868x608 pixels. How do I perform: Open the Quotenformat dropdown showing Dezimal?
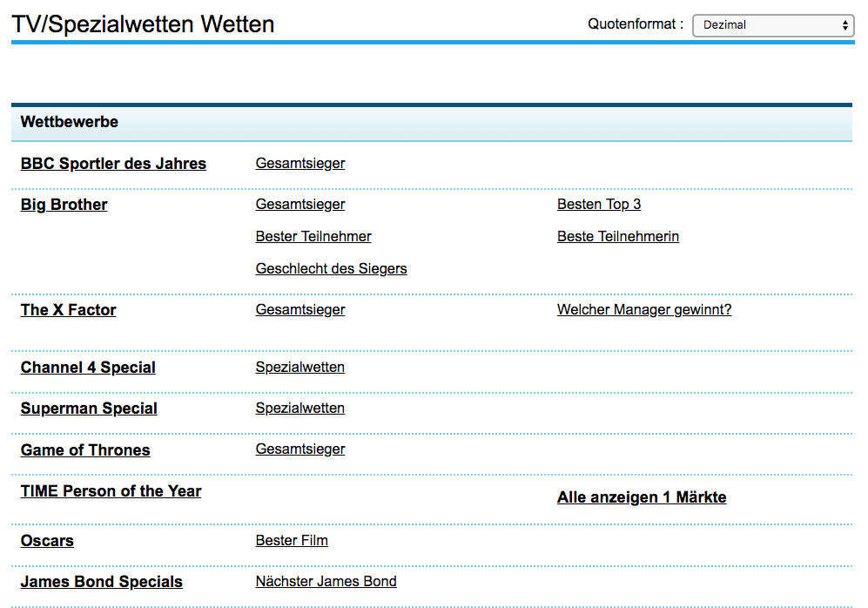[x=773, y=25]
